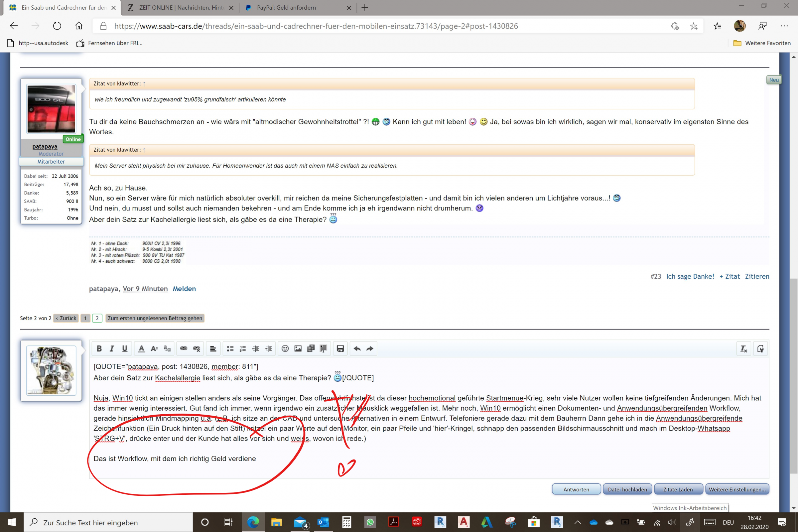Jump to first klawitter quote source arrow
This screenshot has width=798, height=532.
click(144, 84)
